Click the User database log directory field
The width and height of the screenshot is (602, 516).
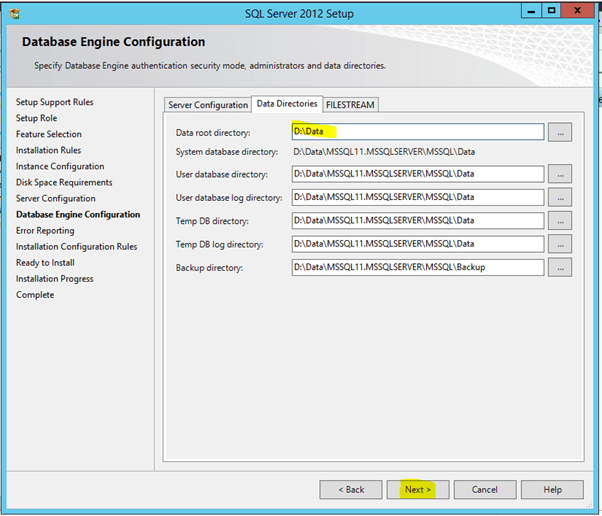(x=417, y=198)
